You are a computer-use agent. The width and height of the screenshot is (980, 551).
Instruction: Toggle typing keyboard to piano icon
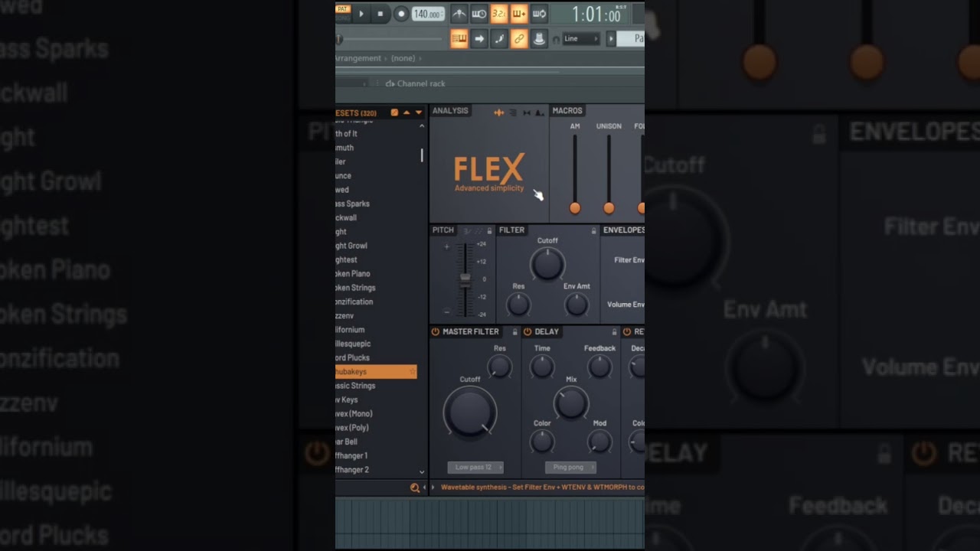tap(459, 38)
